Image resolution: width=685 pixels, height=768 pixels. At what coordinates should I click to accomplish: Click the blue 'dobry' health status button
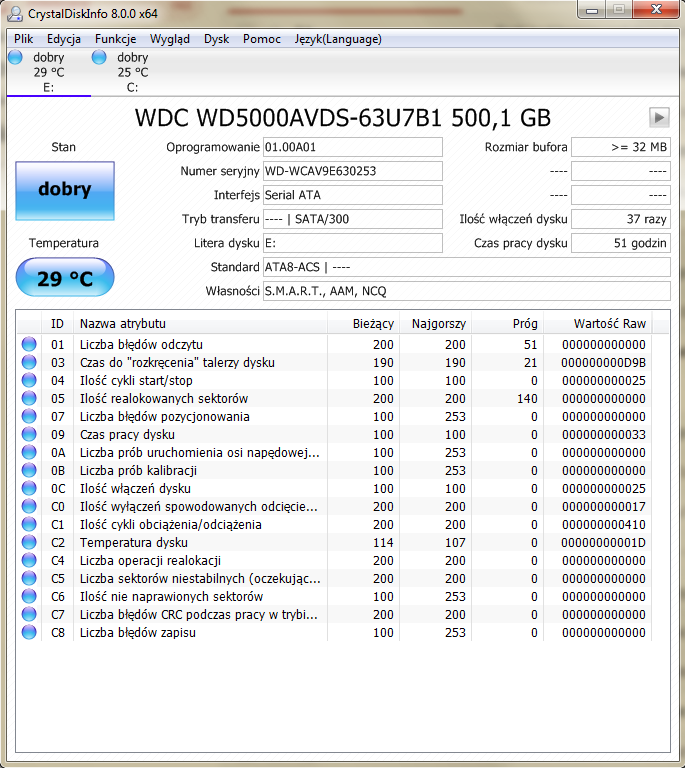[x=65, y=191]
